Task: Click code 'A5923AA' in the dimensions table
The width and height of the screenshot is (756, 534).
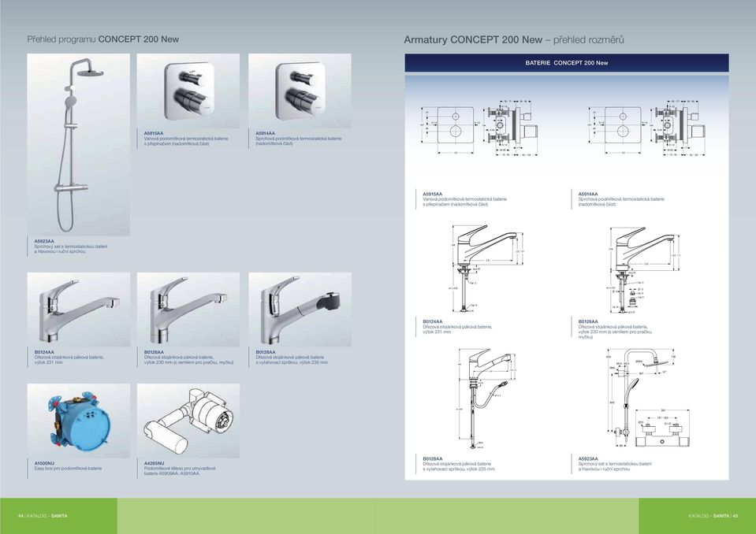Action: point(588,459)
